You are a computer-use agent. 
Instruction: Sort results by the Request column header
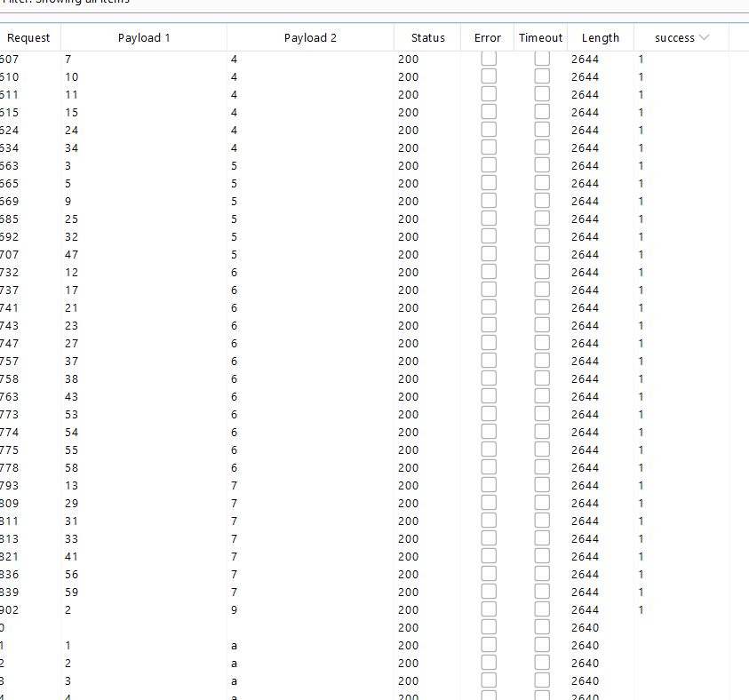(28, 37)
